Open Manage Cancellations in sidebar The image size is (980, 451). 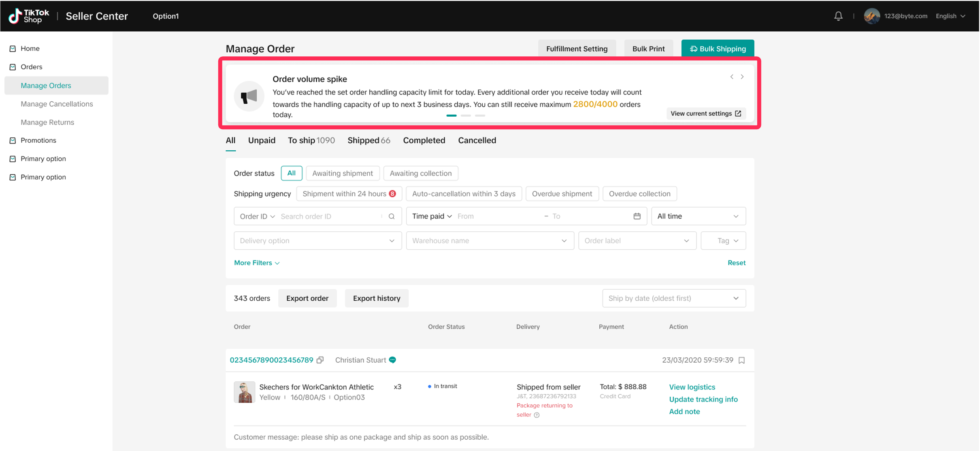point(57,104)
